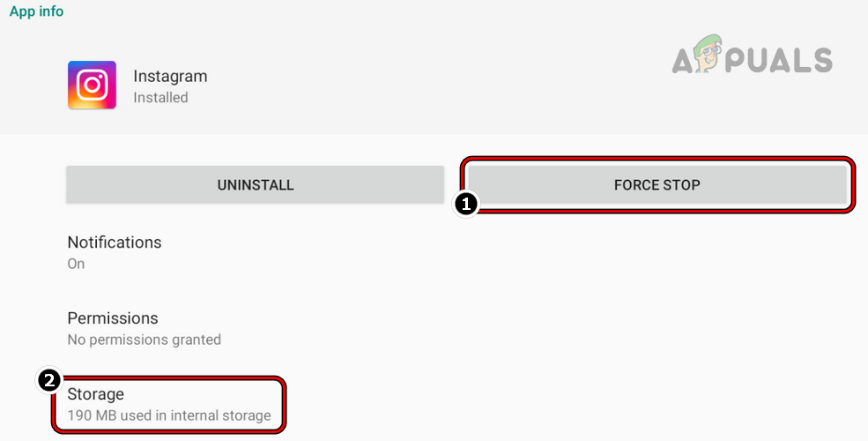Screen dimensions: 868x441
Task: Select the Instagram app name text
Action: coord(170,76)
